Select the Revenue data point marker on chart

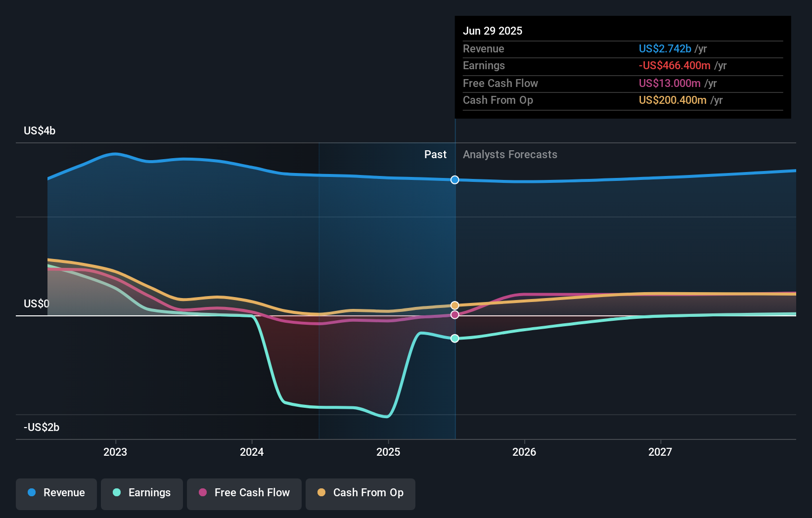click(x=455, y=180)
